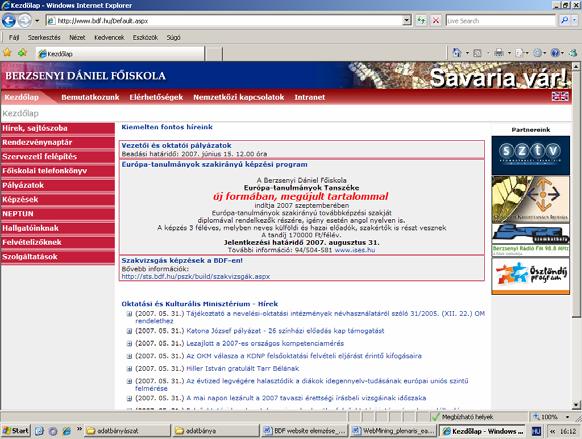Switch site to English via UK flag
This screenshot has height=439, width=582.
(560, 96)
